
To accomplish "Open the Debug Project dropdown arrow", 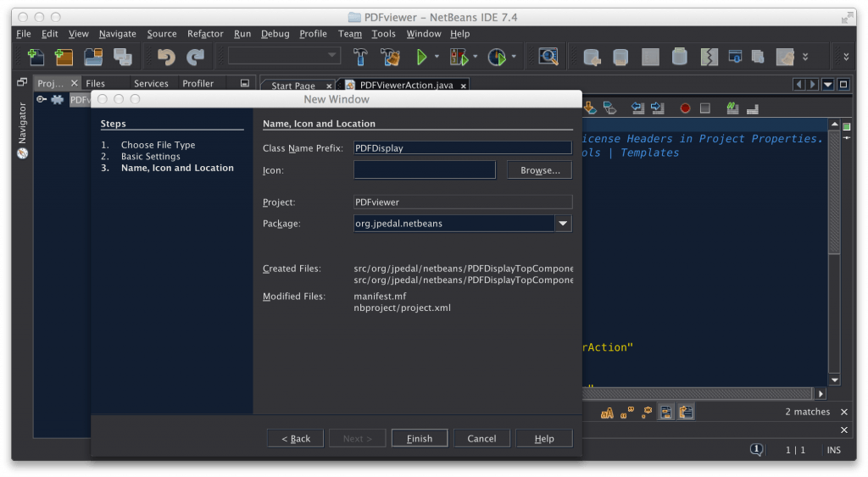I will (475, 57).
